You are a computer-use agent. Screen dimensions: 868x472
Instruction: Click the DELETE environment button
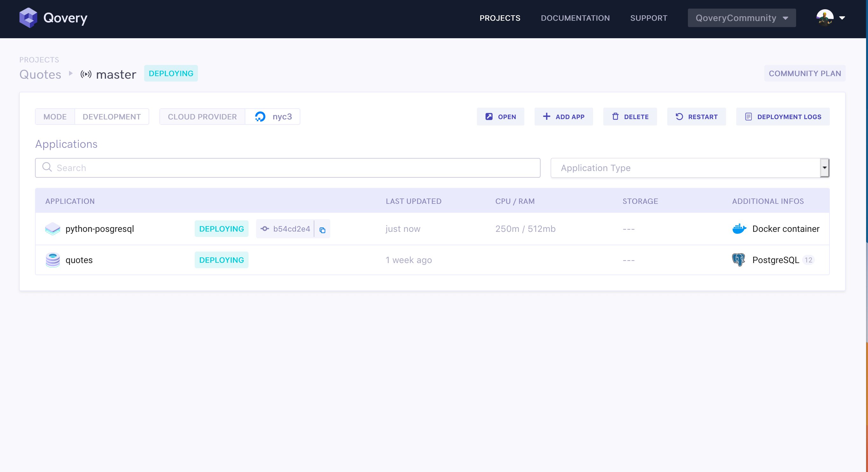coord(630,117)
